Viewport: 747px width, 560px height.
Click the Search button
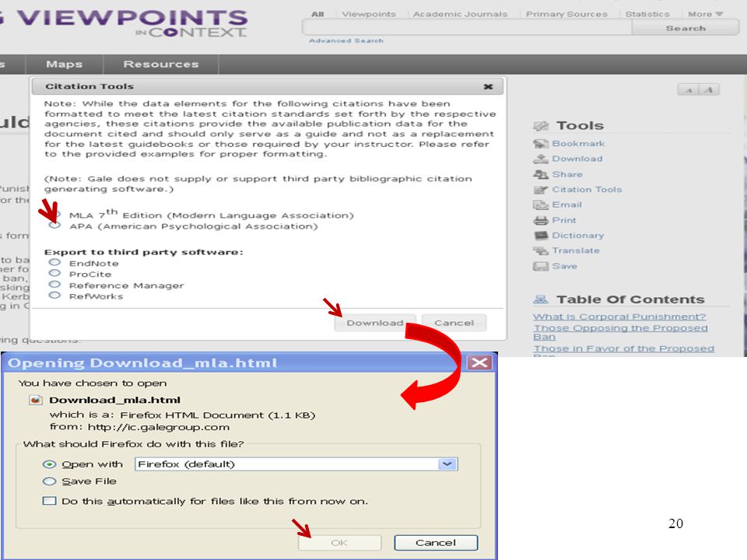(686, 29)
